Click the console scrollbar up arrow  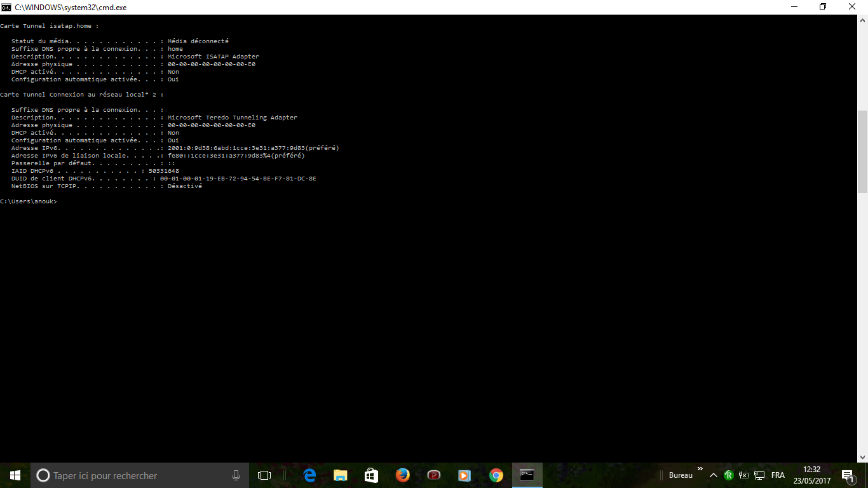[x=862, y=20]
